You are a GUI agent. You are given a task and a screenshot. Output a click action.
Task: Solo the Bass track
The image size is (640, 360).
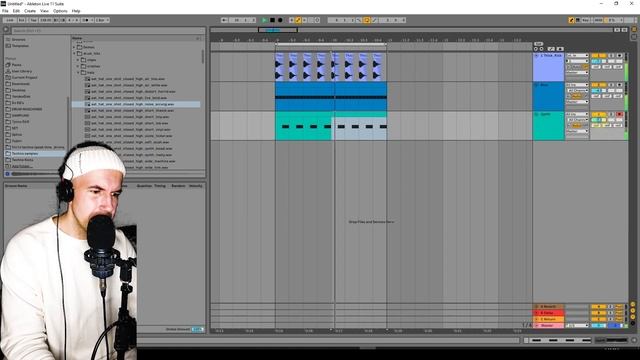611,85
